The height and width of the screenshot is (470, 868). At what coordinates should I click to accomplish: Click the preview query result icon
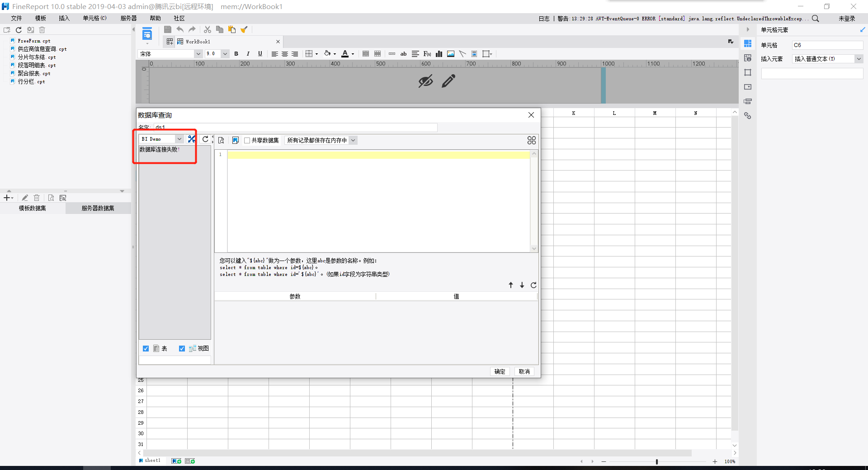[221, 140]
